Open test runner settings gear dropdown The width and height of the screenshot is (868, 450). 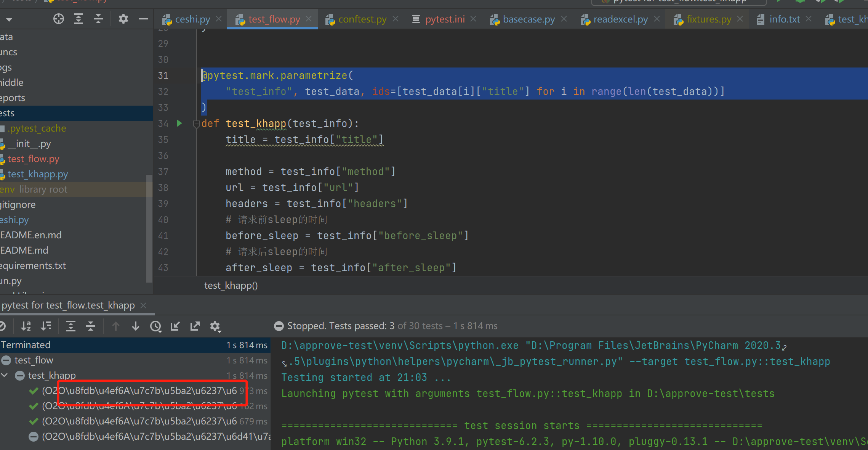pos(215,326)
